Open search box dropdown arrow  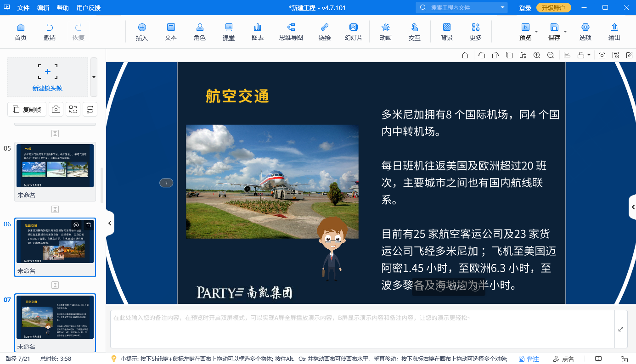coord(502,8)
